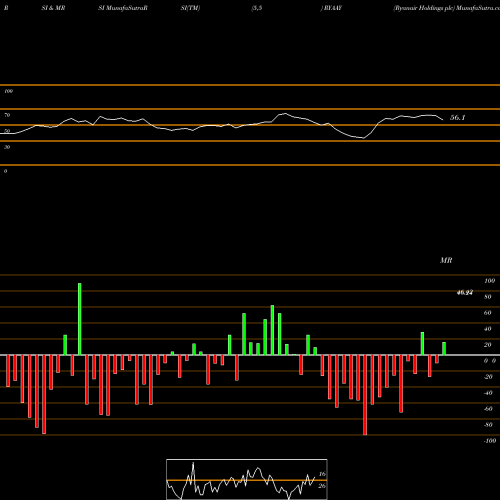This screenshot has width=500, height=500.
Task: Click the MR axis label "-40"
Action: coord(488,393)
